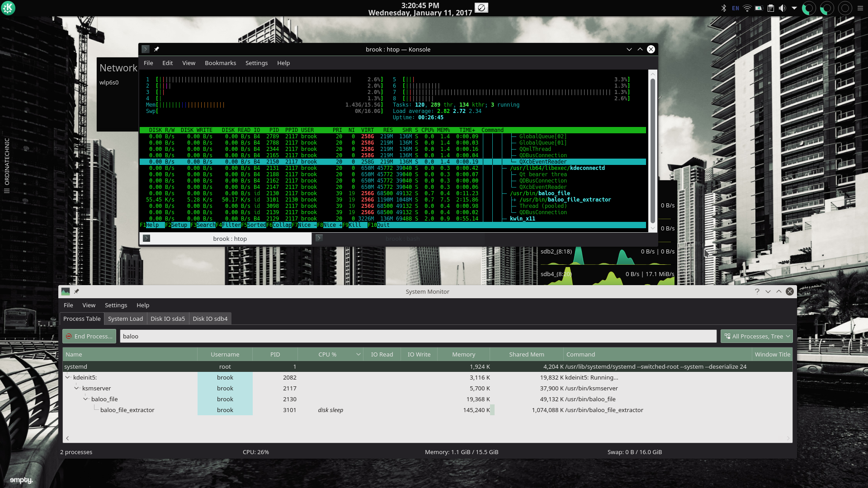The width and height of the screenshot is (868, 488).
Task: Select the baloo_file_extractor process row
Action: (428, 410)
